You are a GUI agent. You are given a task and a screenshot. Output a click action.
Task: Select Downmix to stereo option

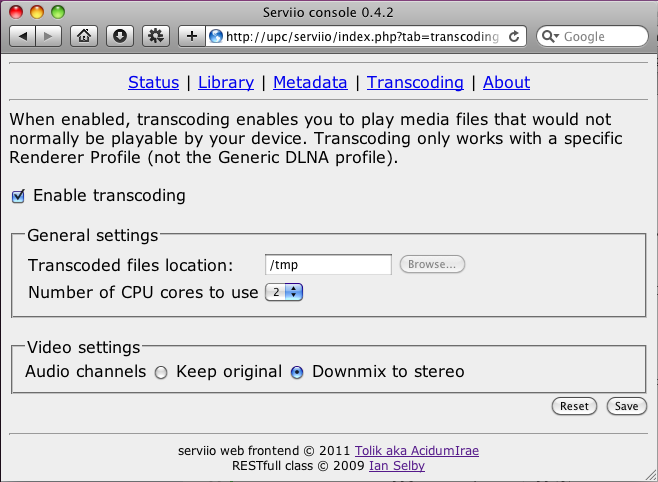click(x=297, y=372)
